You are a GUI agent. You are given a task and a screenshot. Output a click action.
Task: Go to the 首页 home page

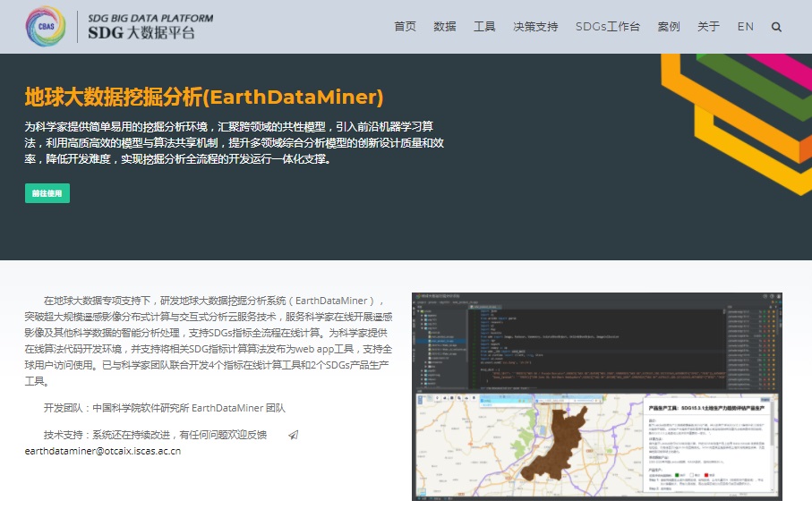[405, 27]
